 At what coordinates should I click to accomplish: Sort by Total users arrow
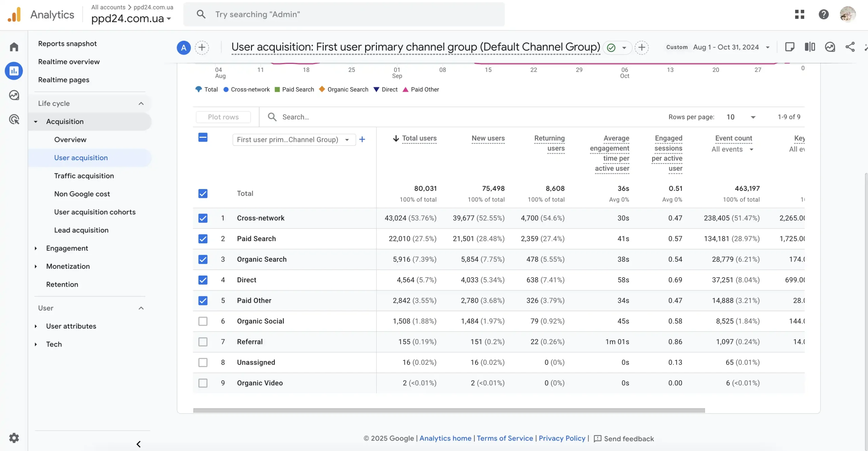point(396,138)
